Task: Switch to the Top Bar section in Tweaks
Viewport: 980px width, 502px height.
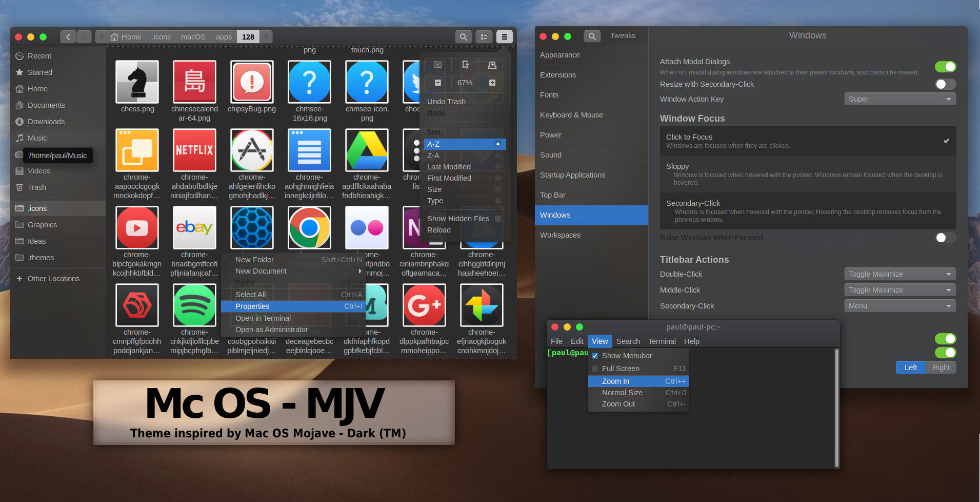Action: tap(553, 195)
